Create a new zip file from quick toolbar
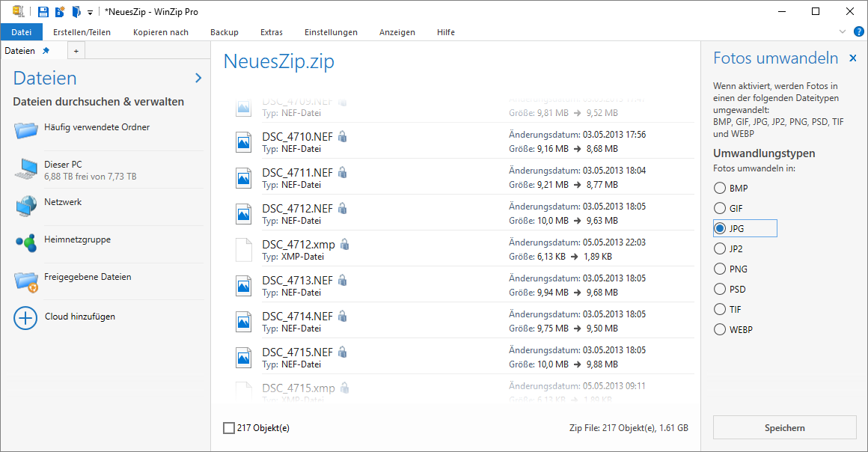This screenshot has height=452, width=868. [x=60, y=12]
